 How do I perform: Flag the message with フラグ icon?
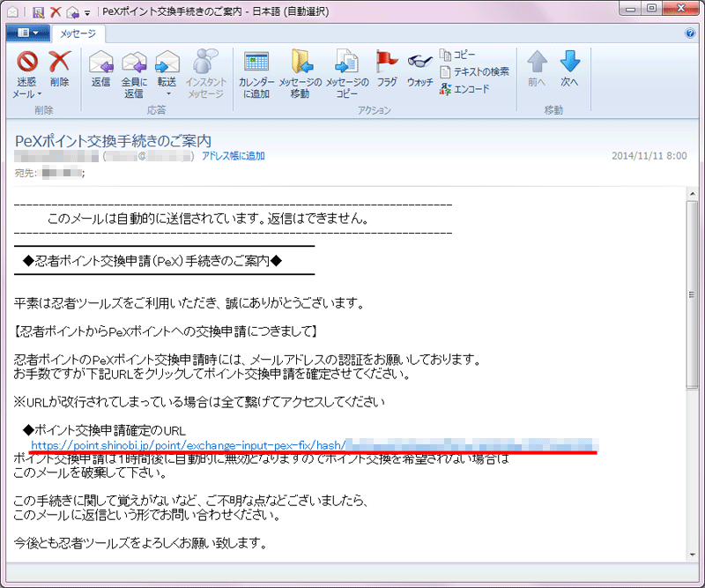click(387, 62)
